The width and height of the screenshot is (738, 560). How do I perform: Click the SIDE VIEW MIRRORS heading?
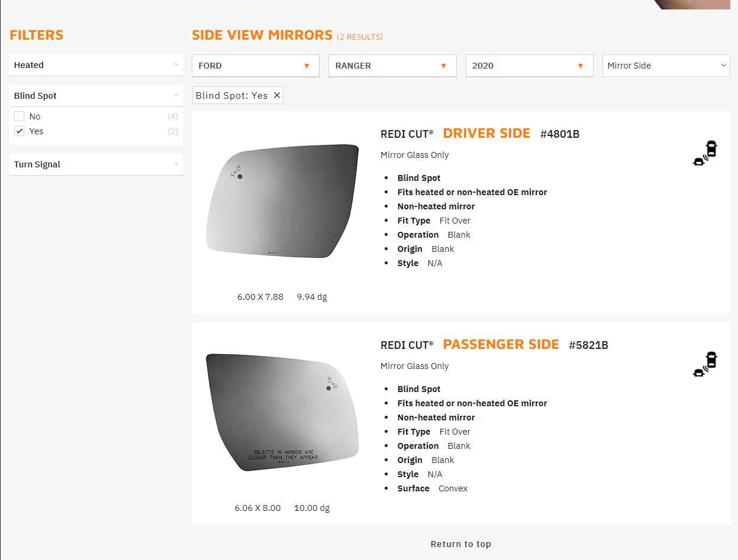tap(262, 35)
